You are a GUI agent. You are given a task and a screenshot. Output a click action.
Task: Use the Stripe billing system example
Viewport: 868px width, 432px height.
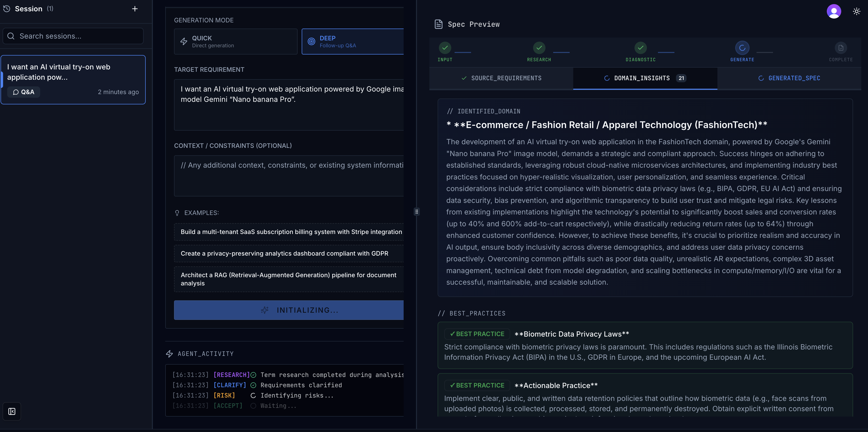pyautogui.click(x=291, y=232)
